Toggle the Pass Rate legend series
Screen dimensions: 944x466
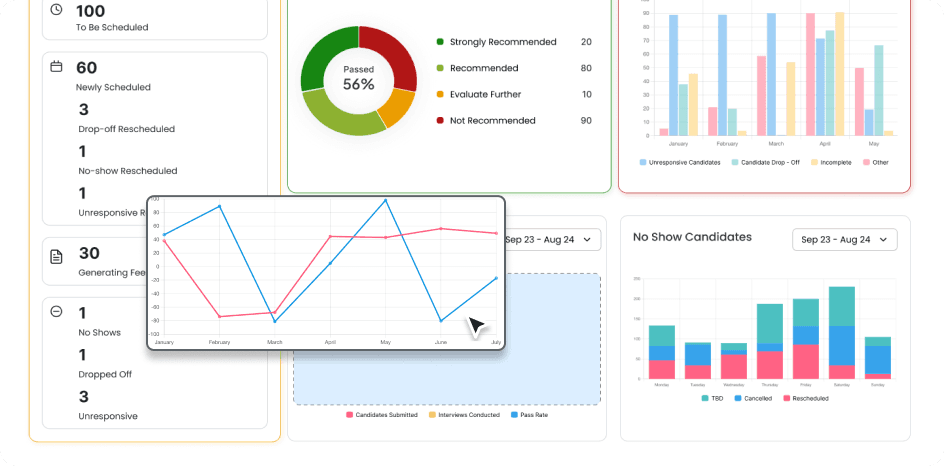[x=529, y=415]
